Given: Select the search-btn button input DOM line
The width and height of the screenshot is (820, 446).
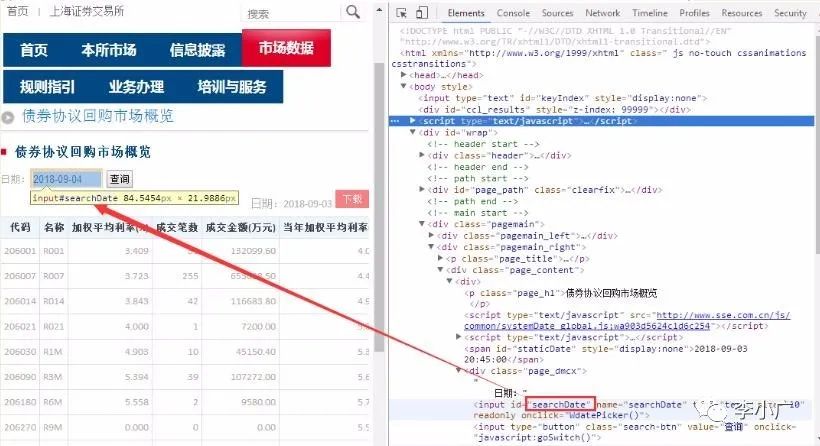Looking at the screenshot, I should pyautogui.click(x=635, y=432).
